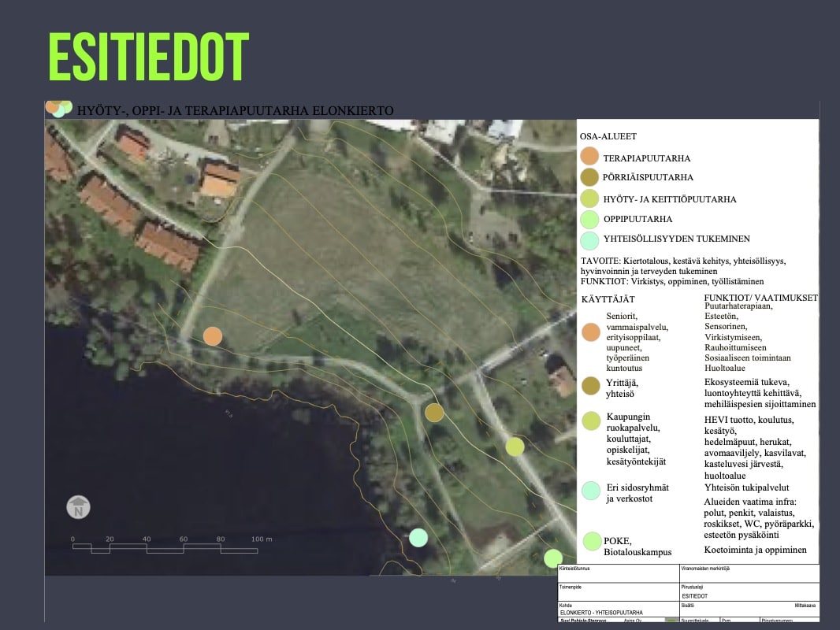Image resolution: width=840 pixels, height=630 pixels.
Task: Click the HYÖTY- JA KEITTIÖPUUTARHA legend swatch
Action: (x=589, y=198)
